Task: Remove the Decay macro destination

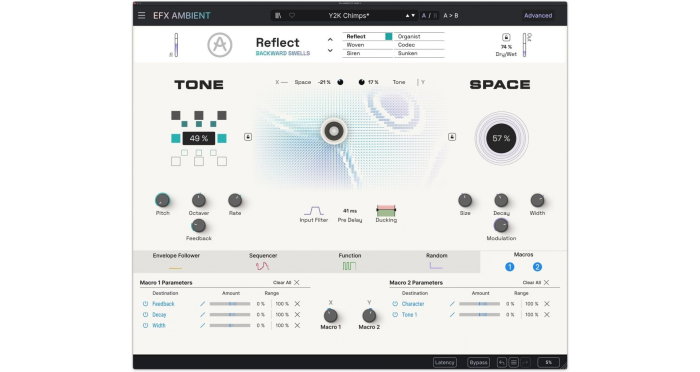Action: (x=297, y=315)
